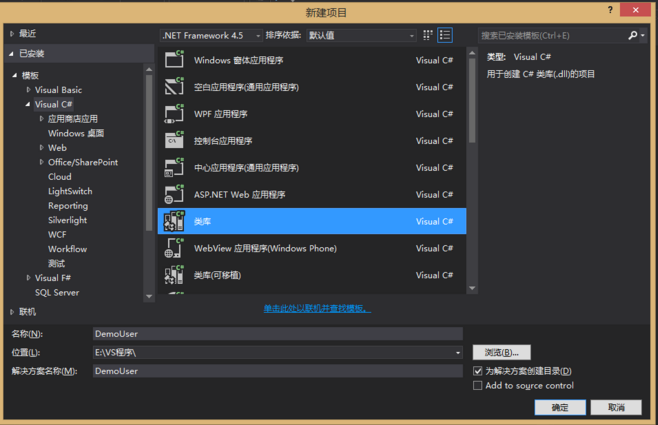This screenshot has height=425, width=658.
Task: Click tree panel scrollbar up arrow
Action: click(x=149, y=69)
